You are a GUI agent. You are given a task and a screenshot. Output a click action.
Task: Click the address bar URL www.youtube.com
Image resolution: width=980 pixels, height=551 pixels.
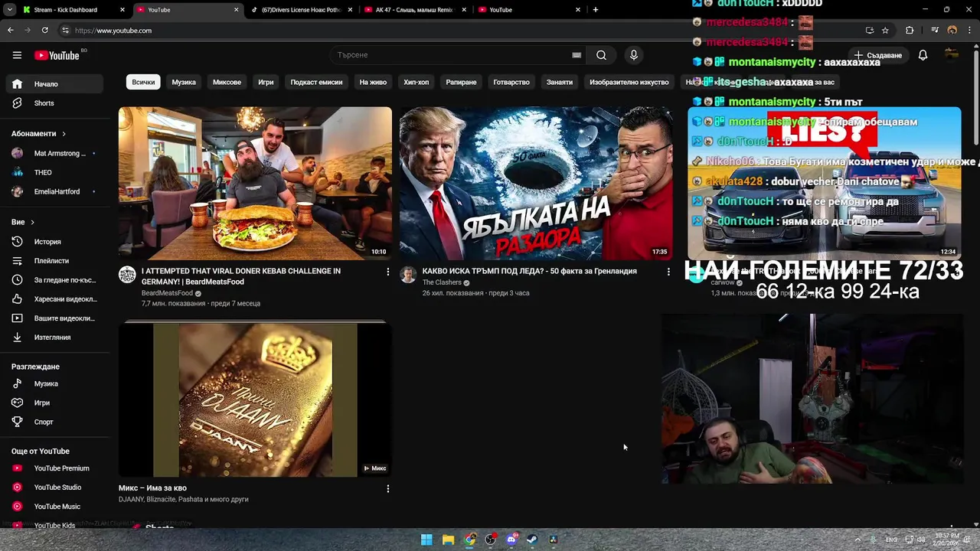click(113, 31)
